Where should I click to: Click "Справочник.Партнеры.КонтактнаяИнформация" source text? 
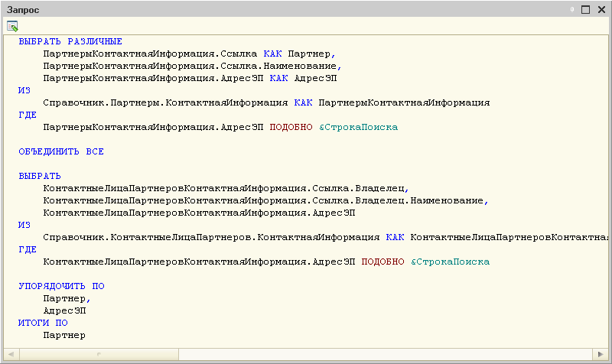165,102
